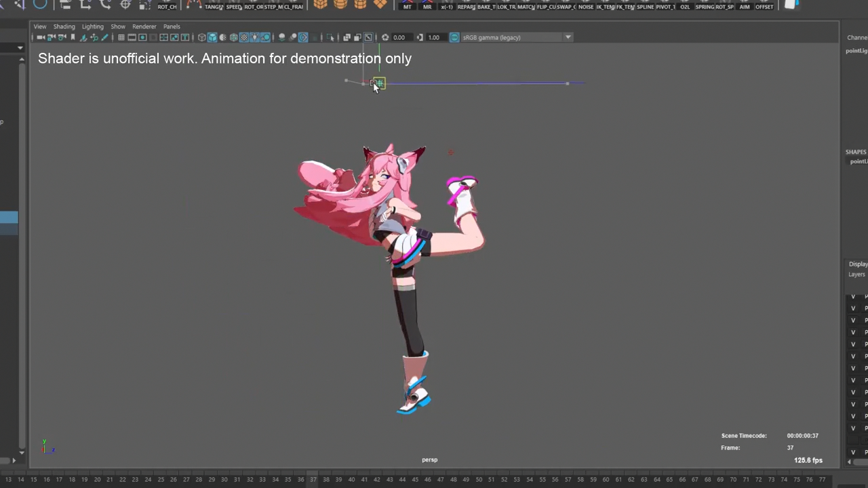This screenshot has width=868, height=488.
Task: Switch to Wireframe display cube icon
Action: click(x=201, y=37)
